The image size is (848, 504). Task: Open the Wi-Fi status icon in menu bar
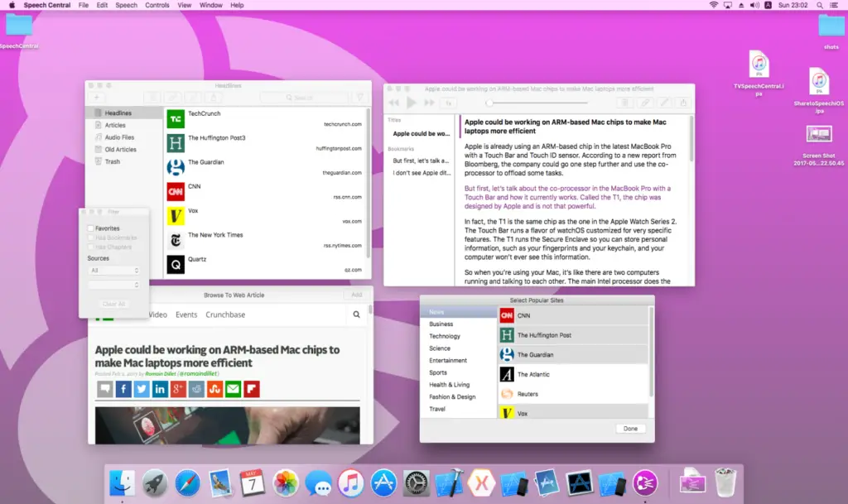714,5
